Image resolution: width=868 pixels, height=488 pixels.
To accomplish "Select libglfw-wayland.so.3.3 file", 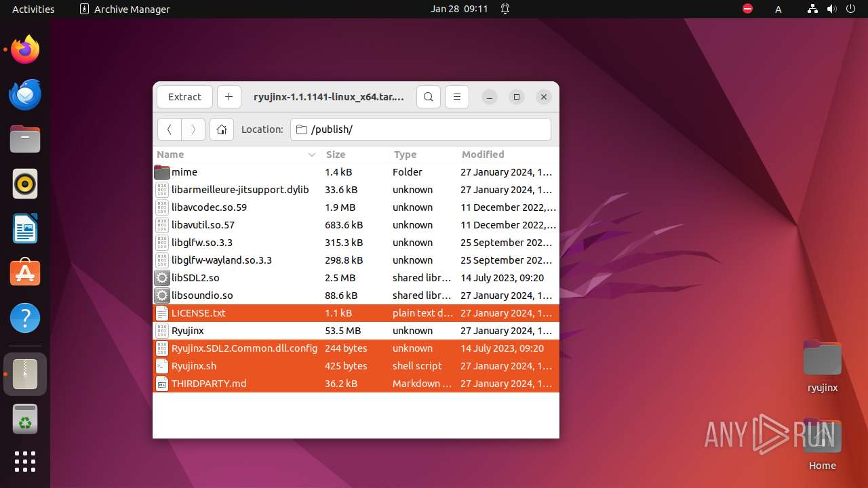I will [356, 260].
